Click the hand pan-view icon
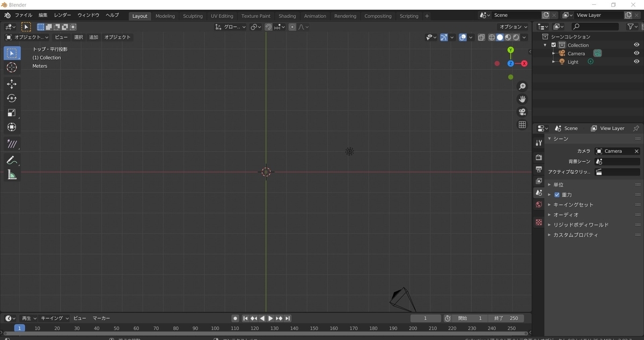The image size is (644, 340). pos(522,99)
